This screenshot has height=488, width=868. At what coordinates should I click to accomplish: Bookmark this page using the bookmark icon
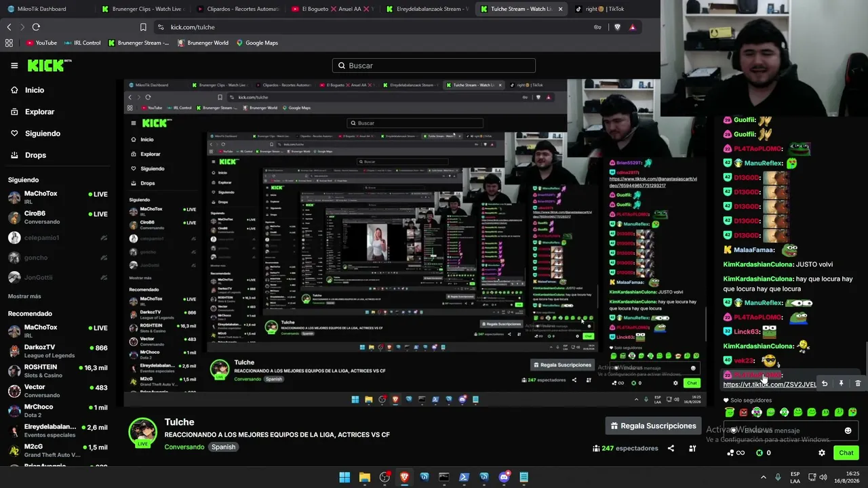pyautogui.click(x=143, y=27)
